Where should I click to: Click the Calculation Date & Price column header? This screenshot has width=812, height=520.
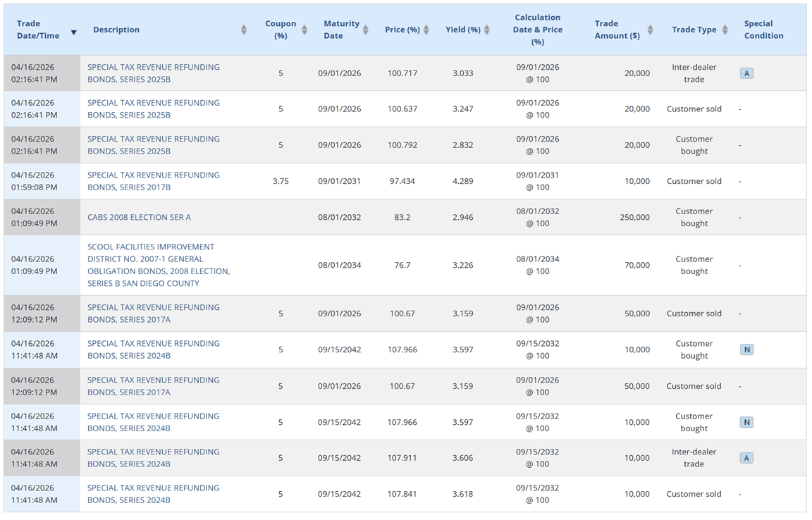pos(537,30)
